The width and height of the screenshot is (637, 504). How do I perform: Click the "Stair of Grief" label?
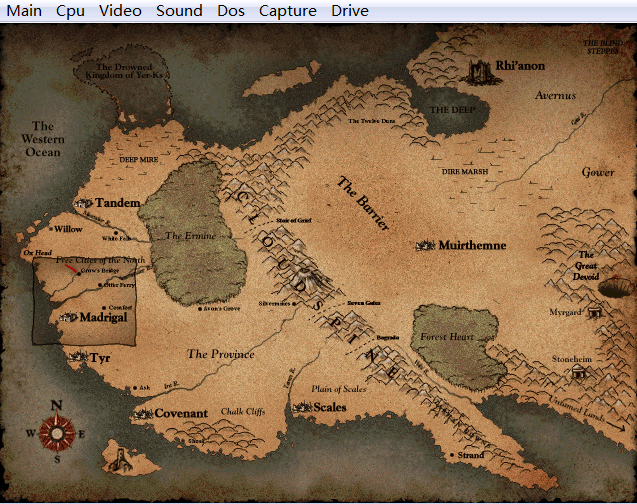point(294,220)
